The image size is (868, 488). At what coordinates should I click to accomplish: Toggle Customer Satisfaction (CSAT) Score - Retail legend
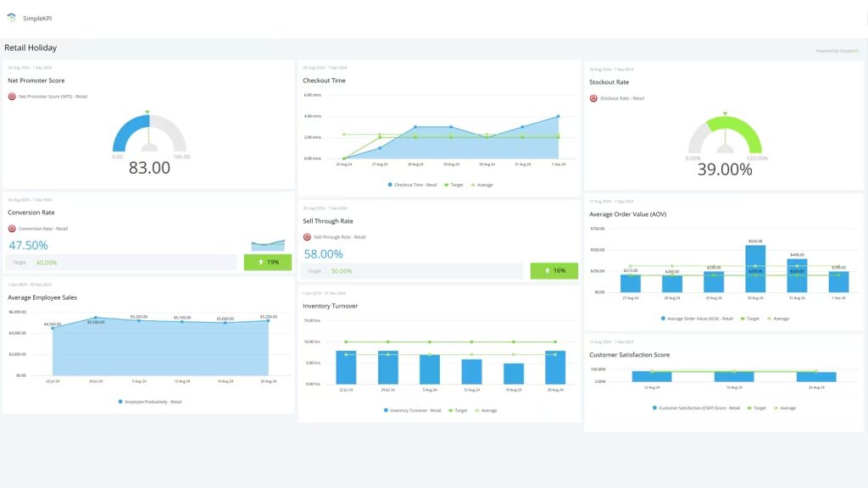[696, 408]
